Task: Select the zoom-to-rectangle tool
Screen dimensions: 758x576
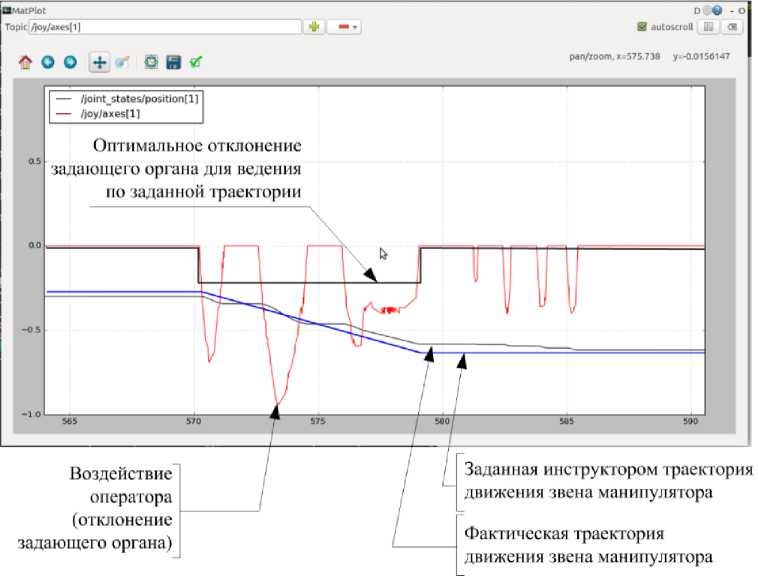Action: (x=122, y=62)
